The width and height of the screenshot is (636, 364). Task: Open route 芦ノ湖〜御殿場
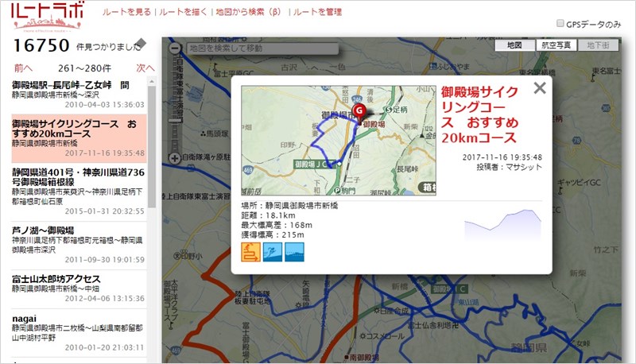click(78, 245)
